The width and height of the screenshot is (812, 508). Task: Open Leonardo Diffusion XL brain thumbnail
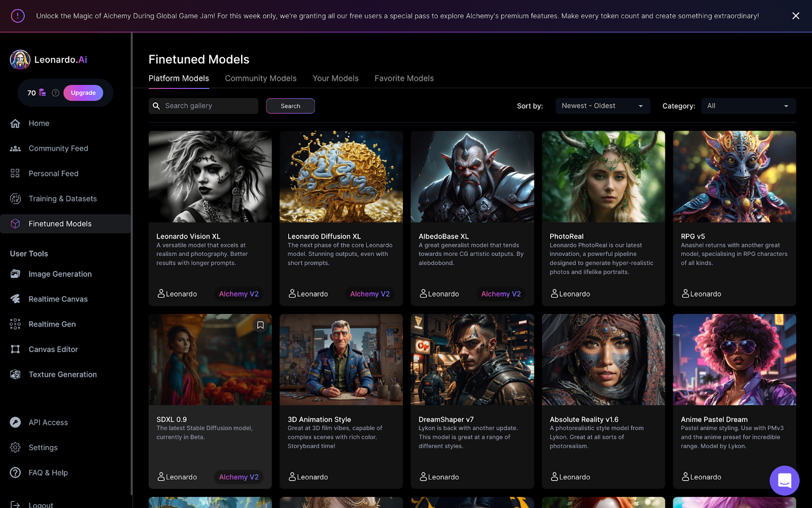pyautogui.click(x=341, y=176)
